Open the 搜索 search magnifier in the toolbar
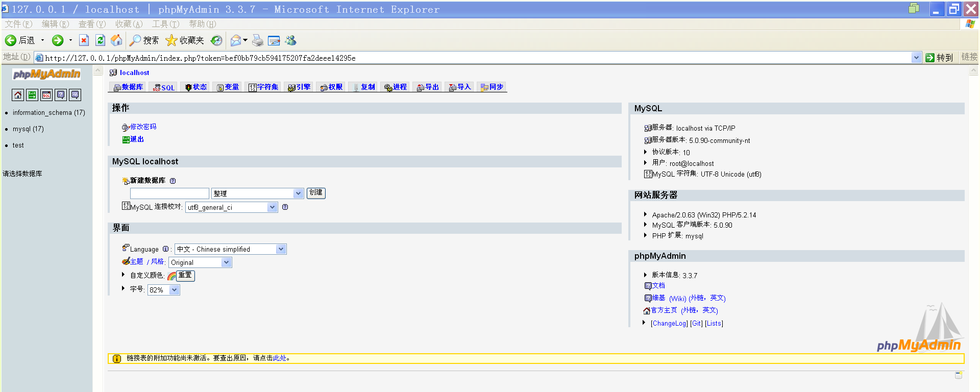Screen dimensions: 980x392 coord(144,40)
